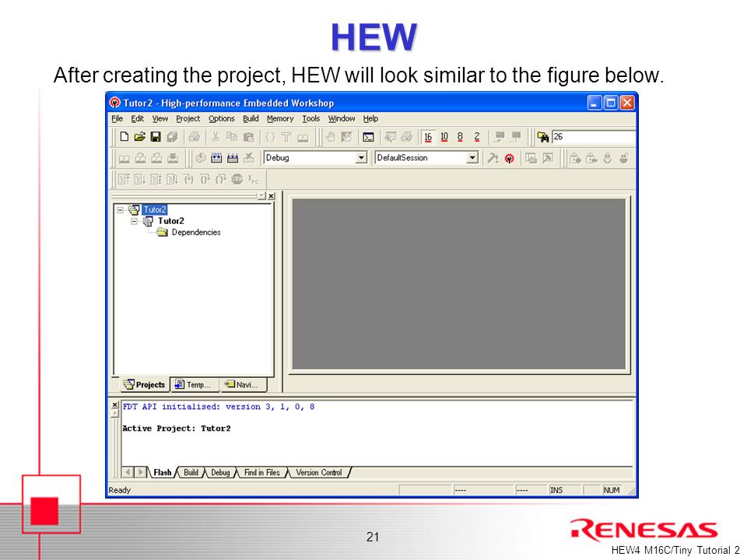Collapse the Tutor2 workspace tree node
The image size is (747, 560).
[x=120, y=209]
